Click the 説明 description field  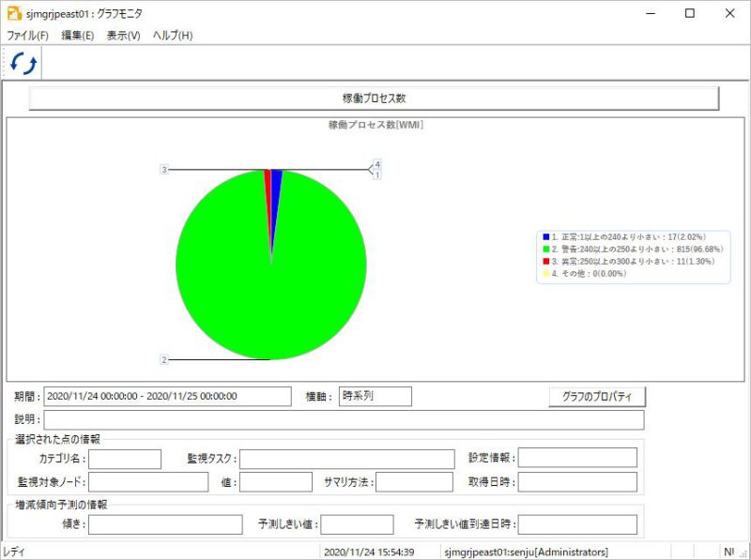click(344, 419)
